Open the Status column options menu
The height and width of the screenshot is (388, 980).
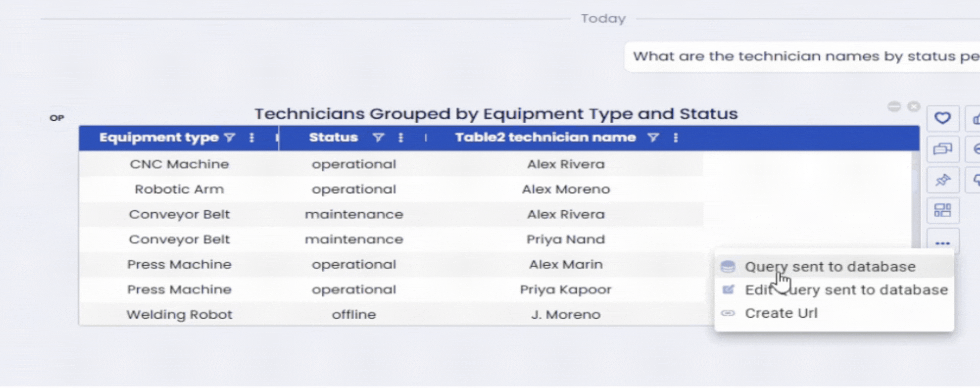(x=401, y=138)
